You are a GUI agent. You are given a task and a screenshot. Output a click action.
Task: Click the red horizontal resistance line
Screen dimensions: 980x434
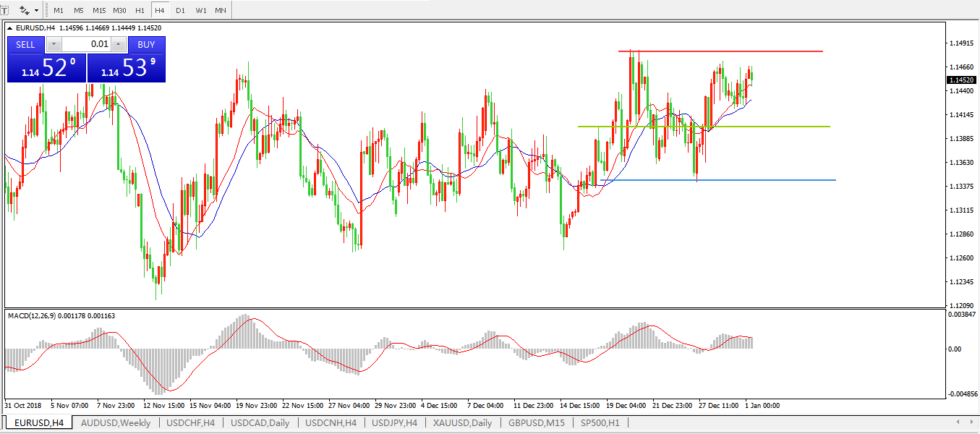(723, 51)
